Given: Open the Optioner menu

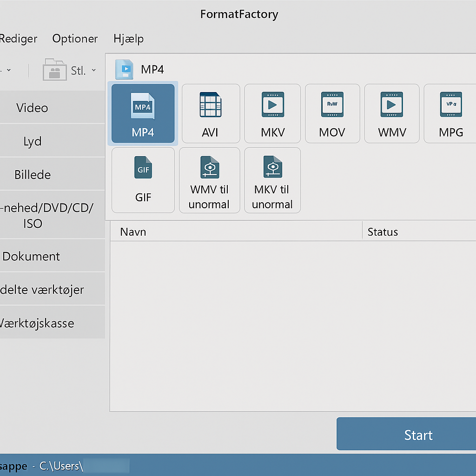Looking at the screenshot, I should click(75, 39).
